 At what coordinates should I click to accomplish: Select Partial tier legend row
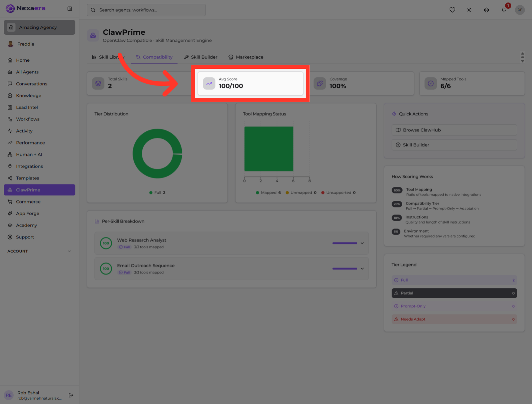pyautogui.click(x=454, y=293)
